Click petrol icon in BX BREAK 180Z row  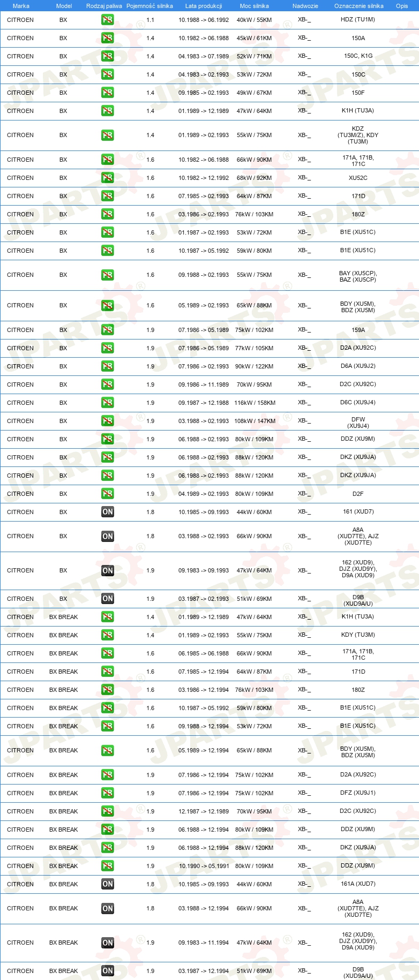[x=108, y=690]
